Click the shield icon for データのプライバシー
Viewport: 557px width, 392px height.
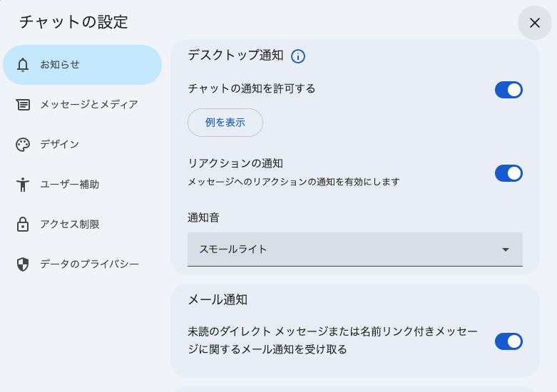tap(23, 264)
